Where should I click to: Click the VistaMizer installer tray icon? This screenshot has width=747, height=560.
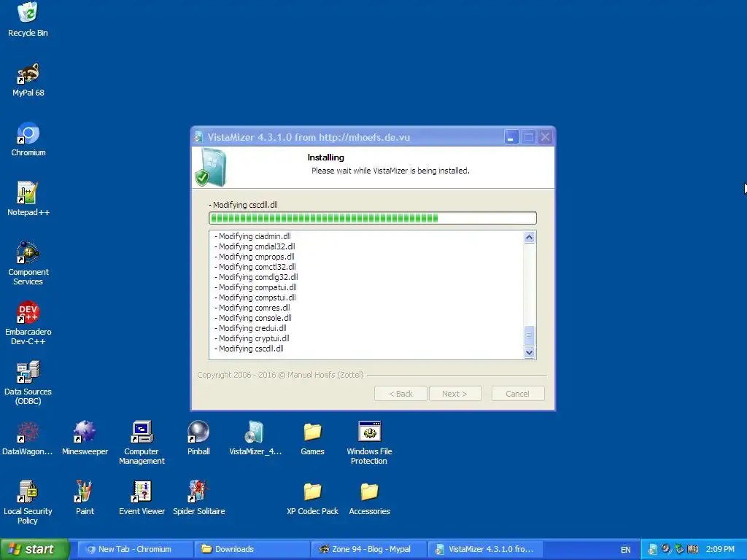coord(653,550)
